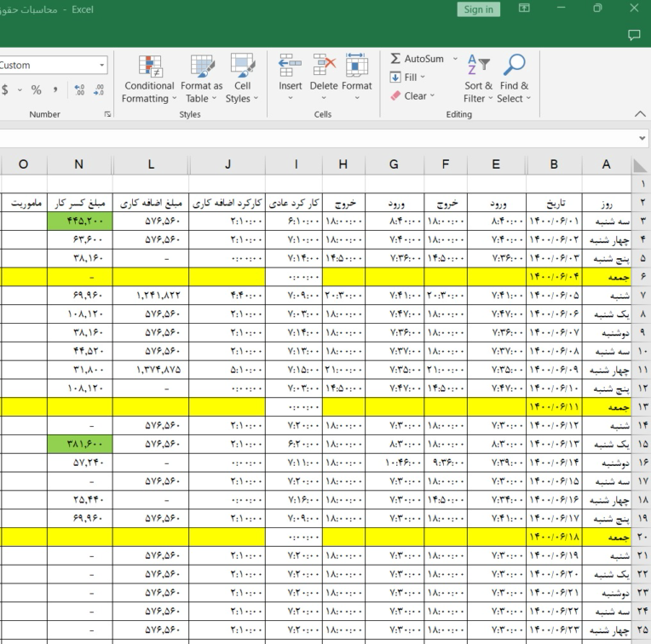The height and width of the screenshot is (644, 651).
Task: Click the Select All corner triangle
Action: 640,165
